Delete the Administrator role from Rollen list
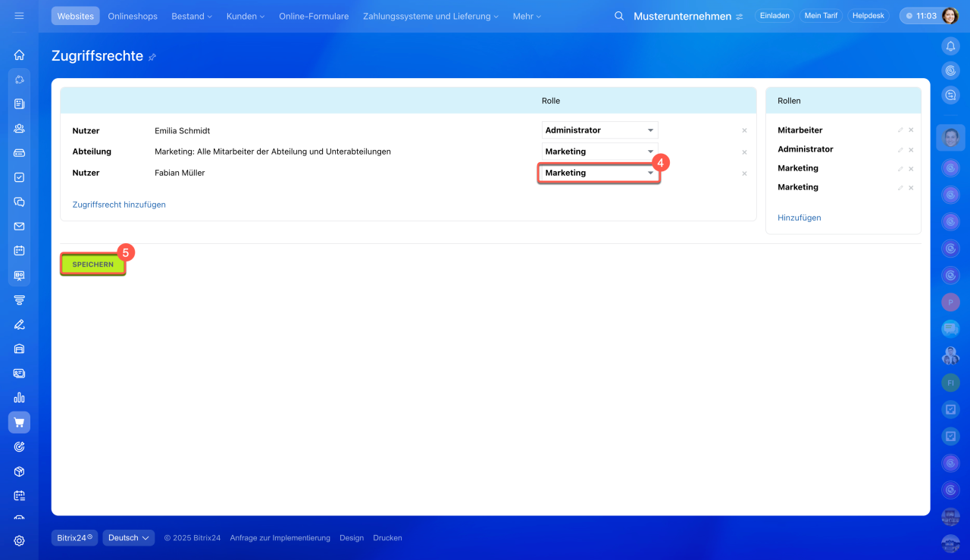Screen dimensions: 970x560 911,149
